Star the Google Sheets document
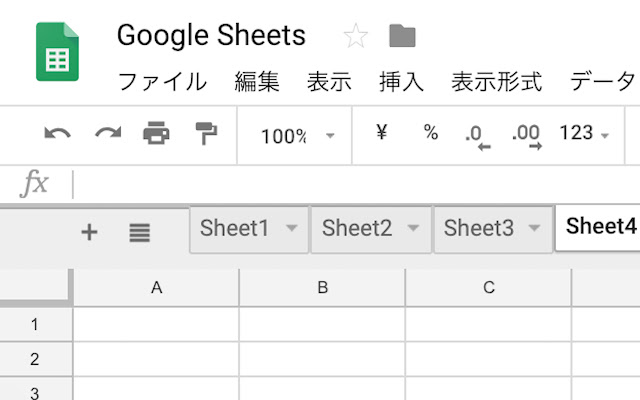 point(356,37)
